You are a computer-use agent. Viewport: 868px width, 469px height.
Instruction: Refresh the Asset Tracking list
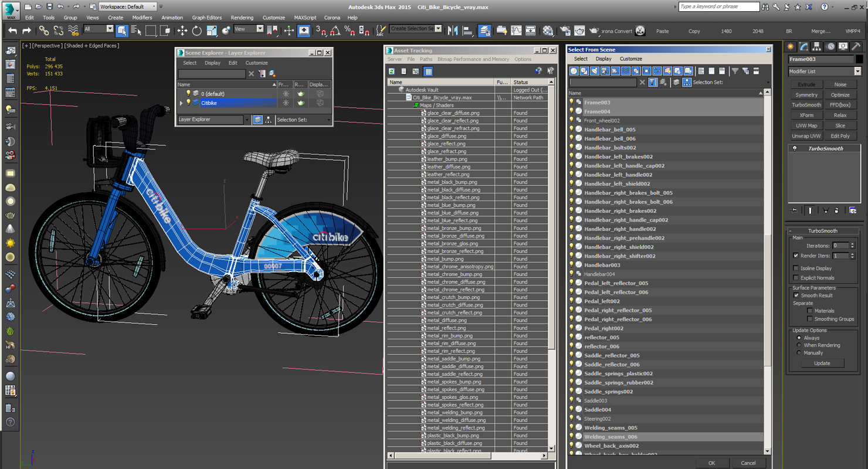(x=392, y=71)
